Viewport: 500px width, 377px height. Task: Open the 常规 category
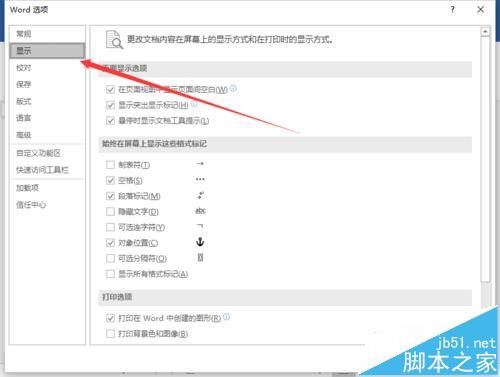point(47,34)
